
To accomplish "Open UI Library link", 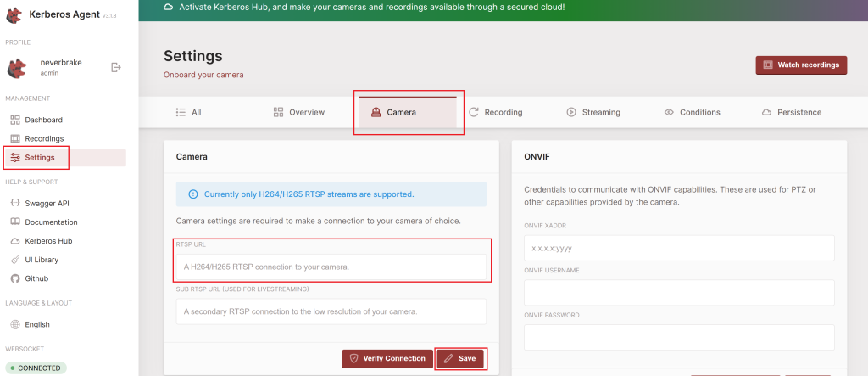I will (42, 260).
